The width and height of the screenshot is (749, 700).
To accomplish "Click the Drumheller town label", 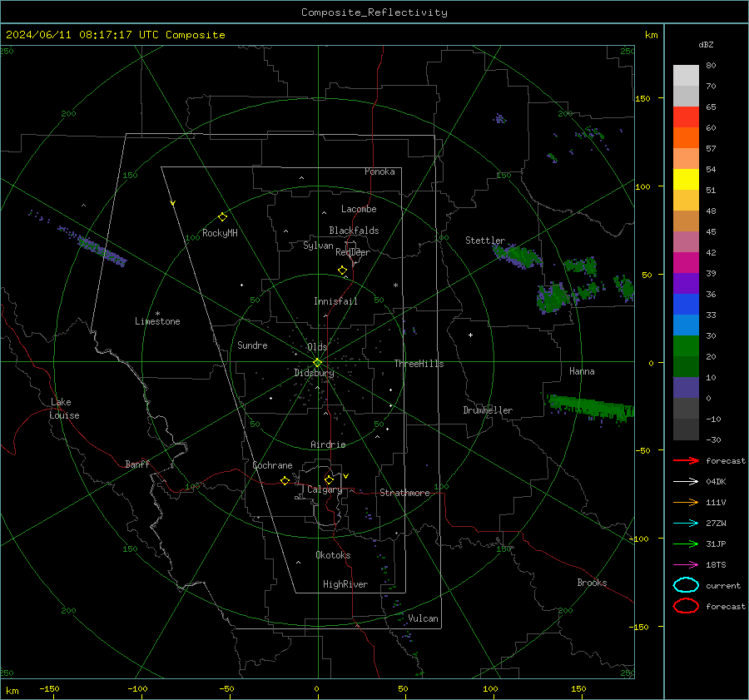I will click(488, 410).
